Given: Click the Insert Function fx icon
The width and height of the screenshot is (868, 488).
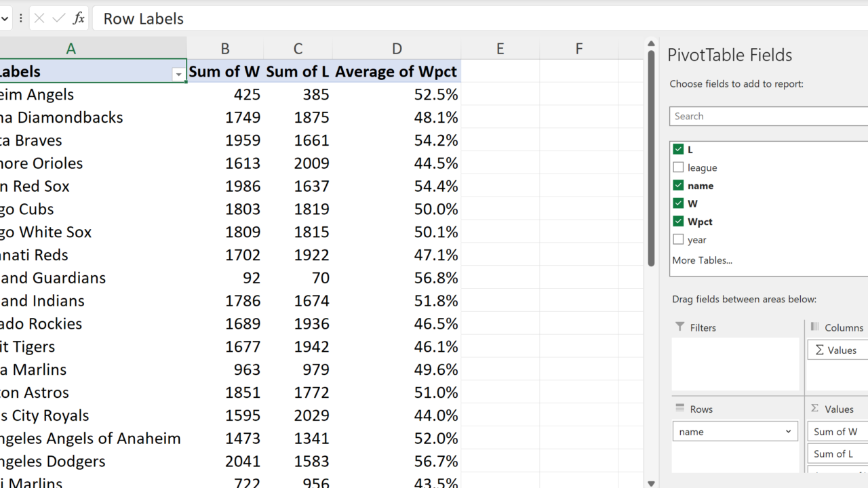Looking at the screenshot, I should (x=79, y=18).
